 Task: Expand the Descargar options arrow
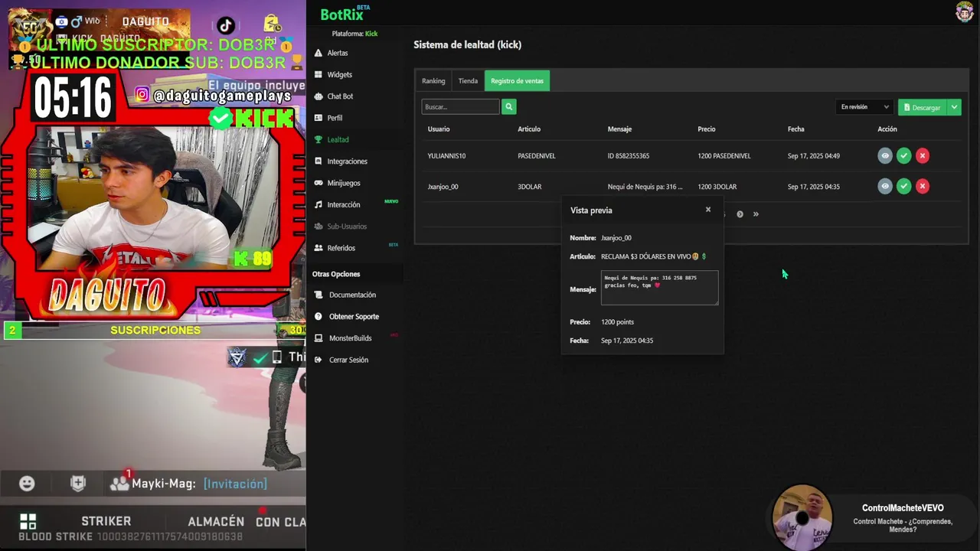click(x=954, y=107)
